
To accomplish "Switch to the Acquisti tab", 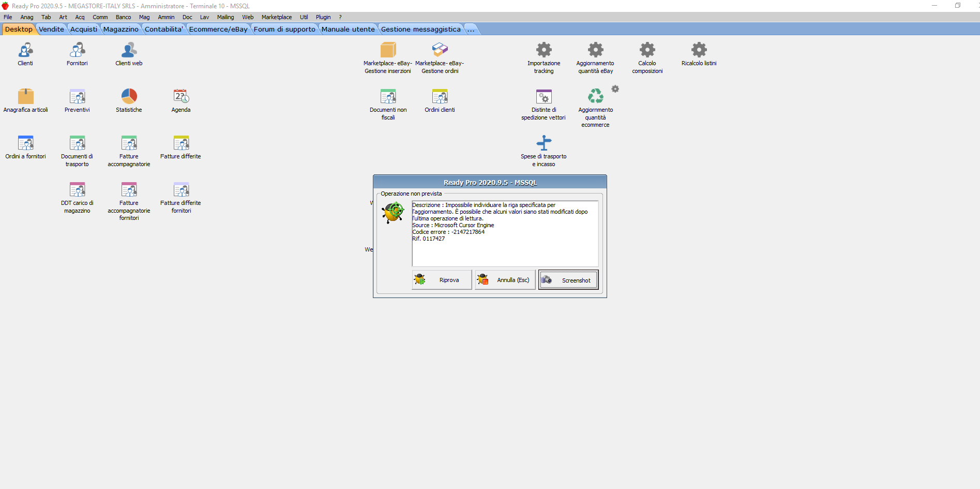I will [84, 29].
